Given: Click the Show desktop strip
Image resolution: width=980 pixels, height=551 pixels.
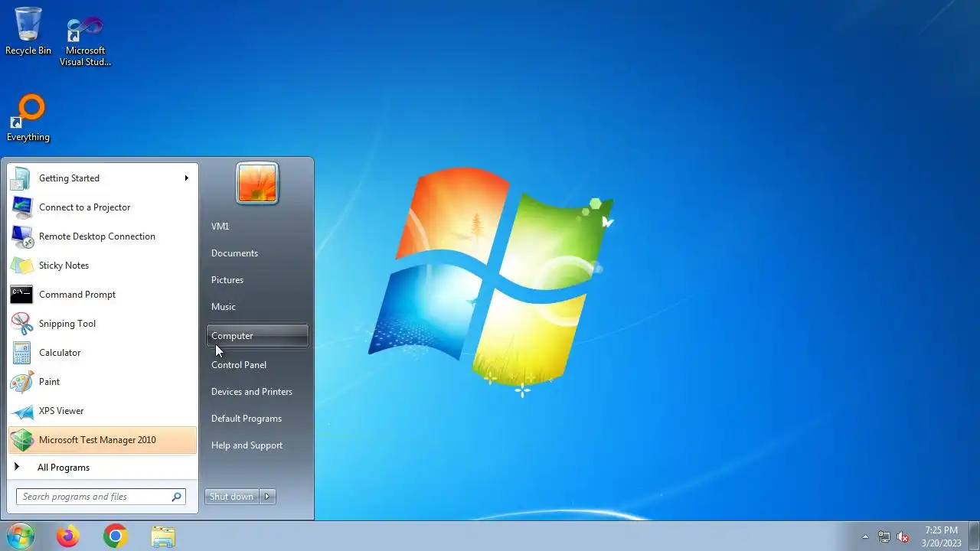Looking at the screenshot, I should tap(974, 536).
